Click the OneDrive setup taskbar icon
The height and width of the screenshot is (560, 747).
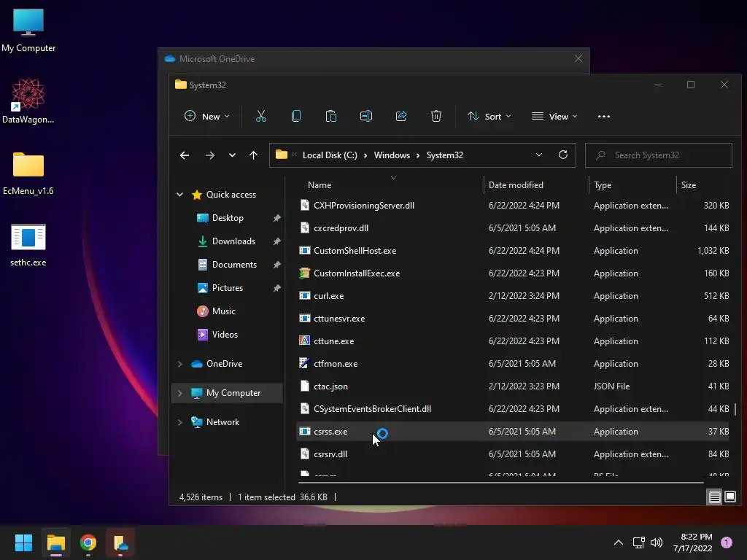pyautogui.click(x=120, y=542)
